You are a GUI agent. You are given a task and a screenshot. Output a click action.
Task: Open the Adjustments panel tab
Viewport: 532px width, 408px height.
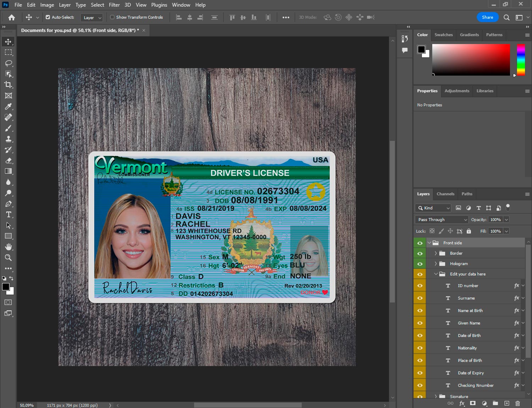(457, 91)
